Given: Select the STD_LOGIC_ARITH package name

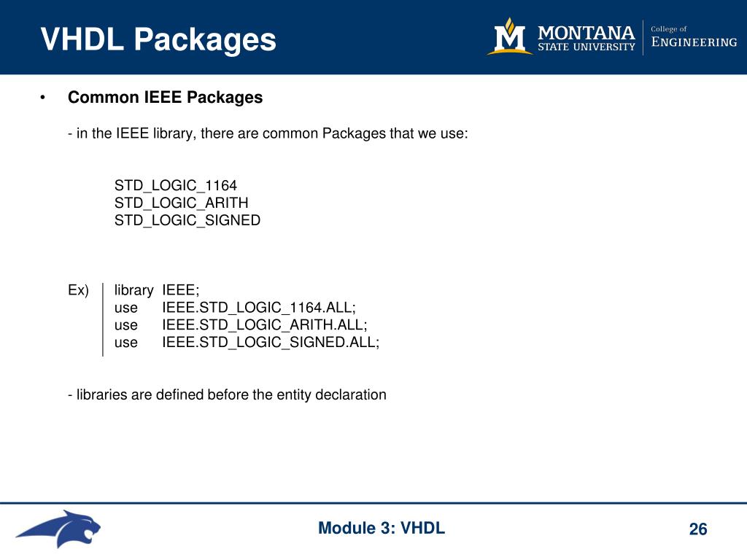Looking at the screenshot, I should [x=181, y=203].
